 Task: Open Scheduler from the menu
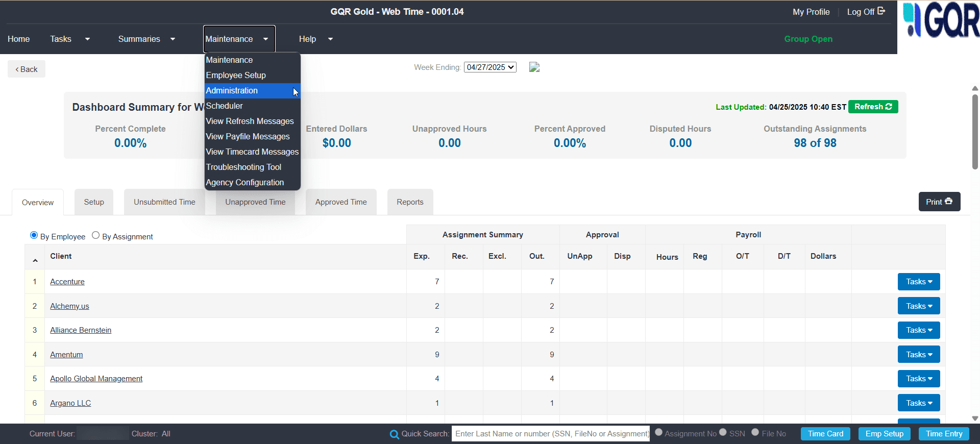(x=252, y=106)
